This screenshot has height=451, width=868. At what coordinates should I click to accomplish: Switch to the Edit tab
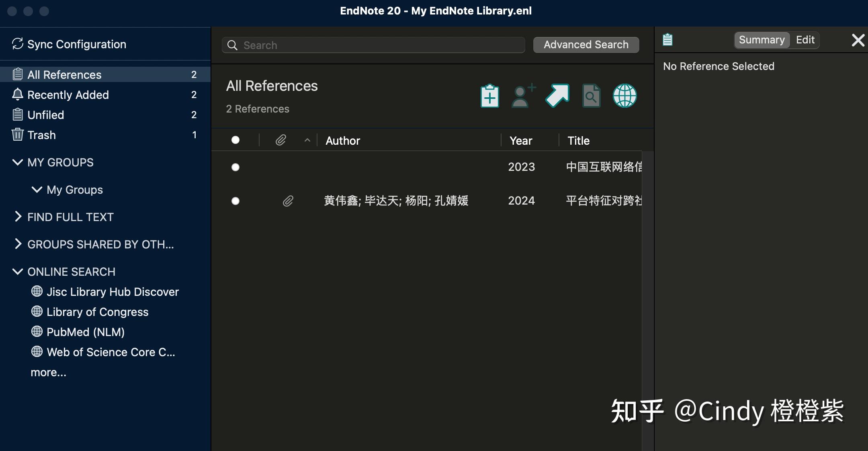pyautogui.click(x=805, y=40)
